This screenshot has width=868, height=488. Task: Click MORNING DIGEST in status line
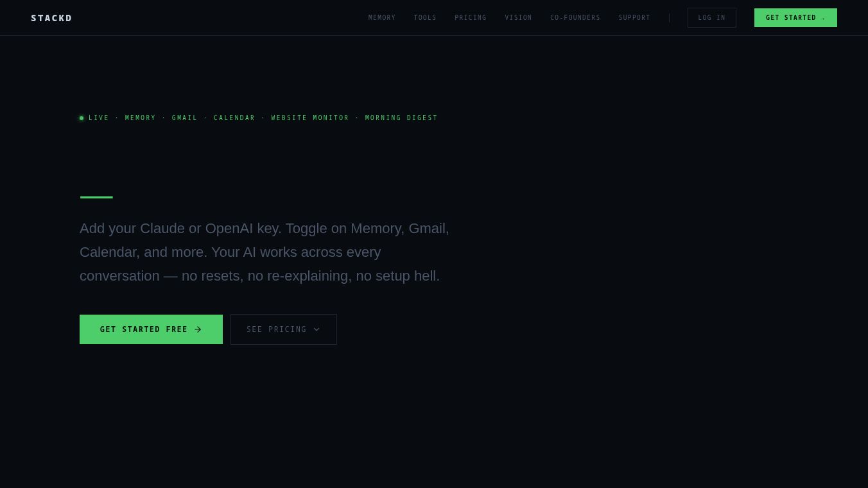coord(401,118)
